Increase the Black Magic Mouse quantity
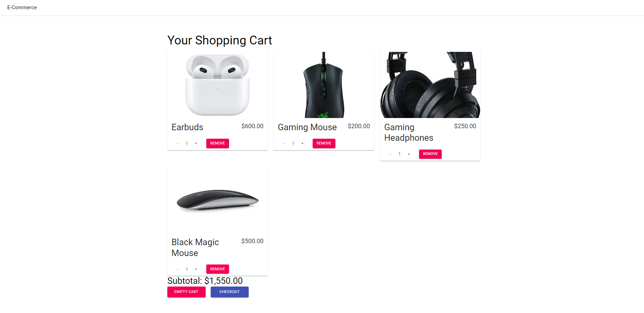This screenshot has width=644, height=313. [x=196, y=269]
